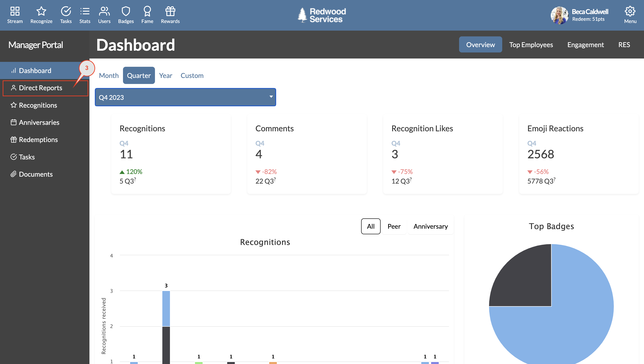The height and width of the screenshot is (364, 644).
Task: Open the Stream icon in top navigation
Action: pos(15,11)
